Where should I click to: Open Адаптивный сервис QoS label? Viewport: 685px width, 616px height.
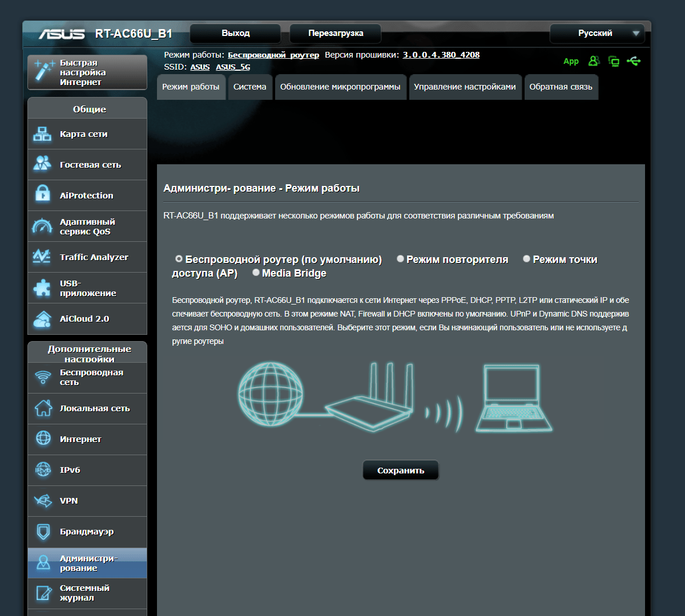pyautogui.click(x=87, y=226)
